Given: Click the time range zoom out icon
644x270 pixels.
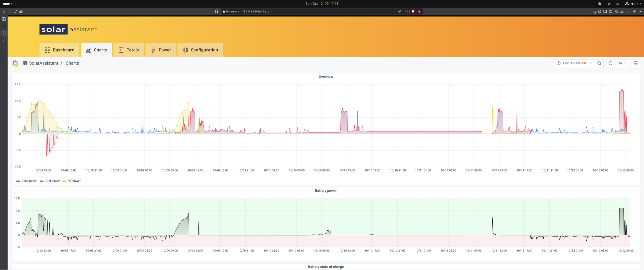Looking at the screenshot, I should [599, 63].
